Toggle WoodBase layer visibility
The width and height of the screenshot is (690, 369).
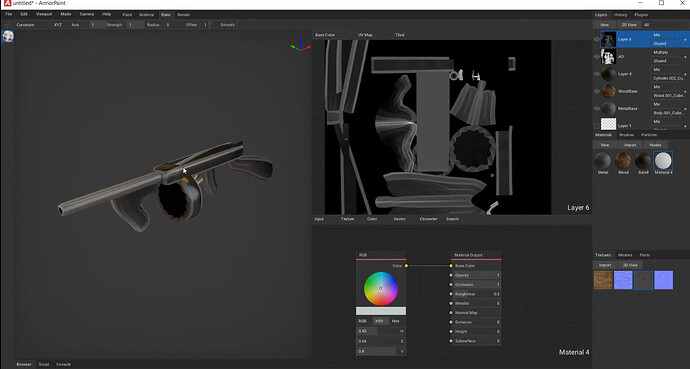point(597,91)
